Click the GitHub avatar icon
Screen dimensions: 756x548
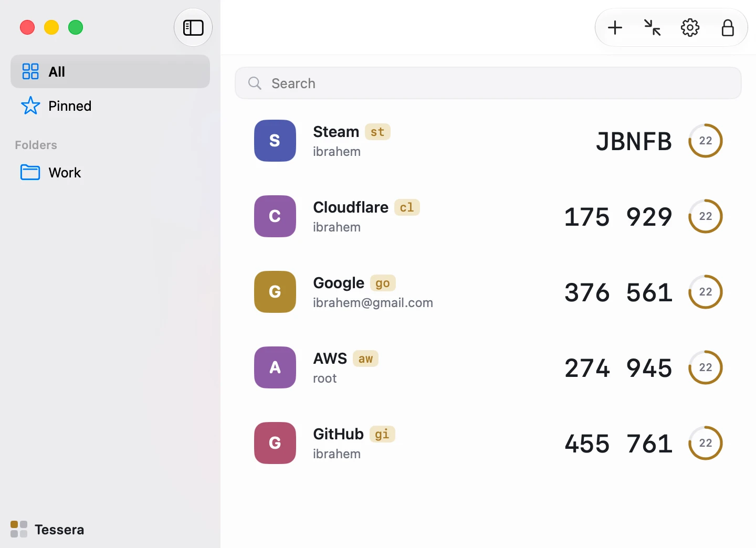coord(275,443)
